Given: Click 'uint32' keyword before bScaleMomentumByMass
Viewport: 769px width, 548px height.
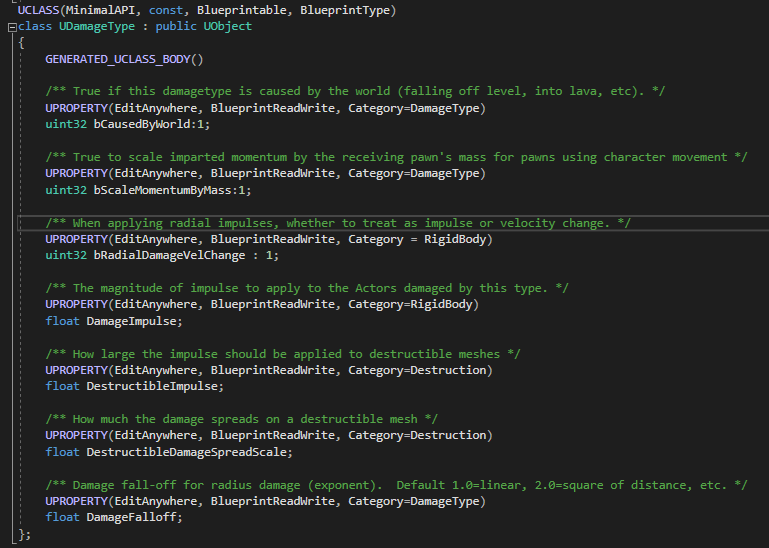Looking at the screenshot, I should point(66,190).
